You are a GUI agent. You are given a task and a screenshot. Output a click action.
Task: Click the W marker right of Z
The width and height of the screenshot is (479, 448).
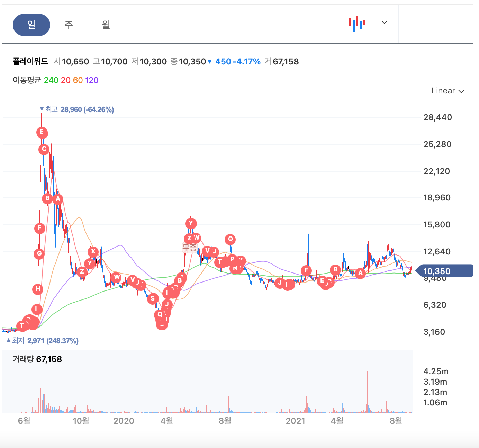pyautogui.click(x=197, y=238)
